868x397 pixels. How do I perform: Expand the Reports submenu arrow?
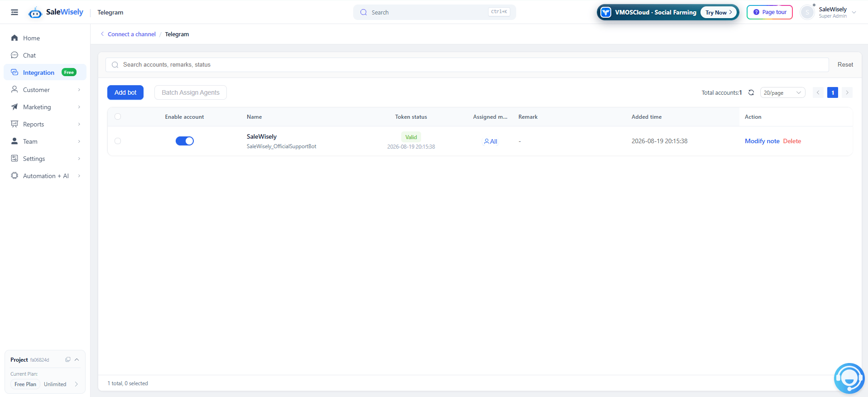click(79, 124)
